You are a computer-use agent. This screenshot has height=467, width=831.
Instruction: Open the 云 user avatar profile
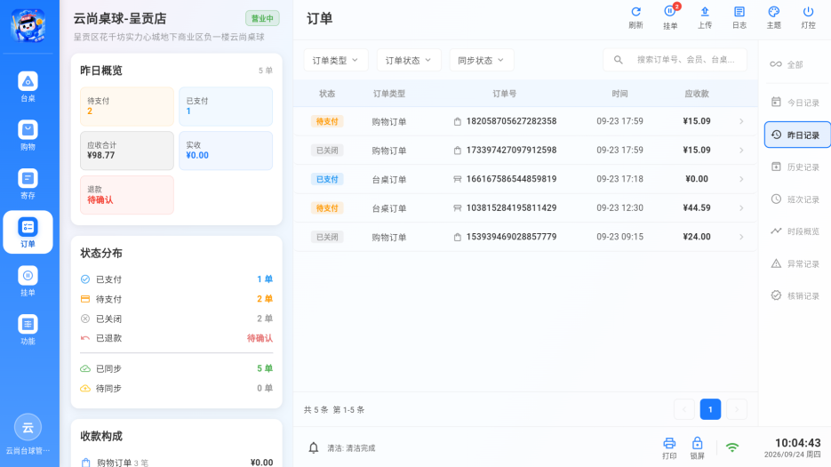click(x=28, y=427)
